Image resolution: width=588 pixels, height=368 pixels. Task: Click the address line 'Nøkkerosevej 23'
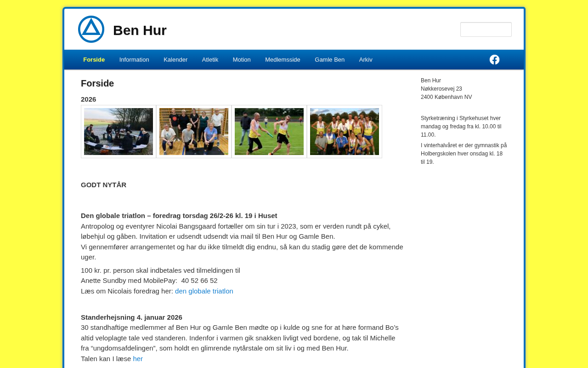[x=441, y=89]
